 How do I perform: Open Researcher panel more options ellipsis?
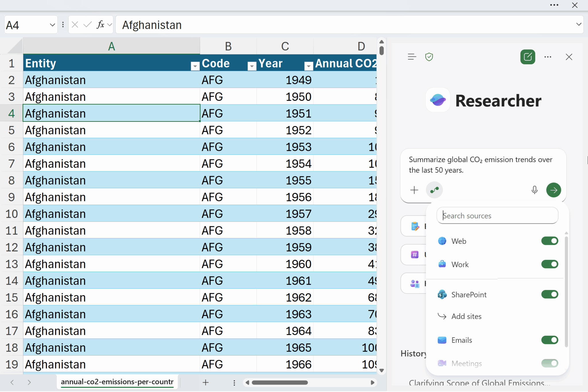click(x=548, y=57)
